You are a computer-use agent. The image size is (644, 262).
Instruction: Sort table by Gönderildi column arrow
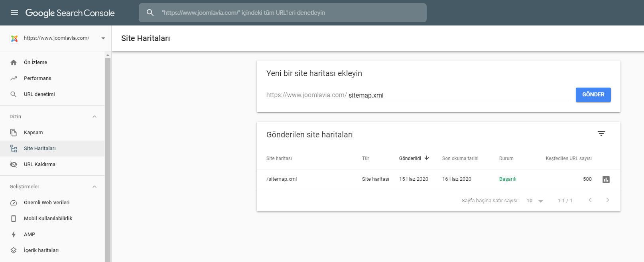[x=427, y=158]
